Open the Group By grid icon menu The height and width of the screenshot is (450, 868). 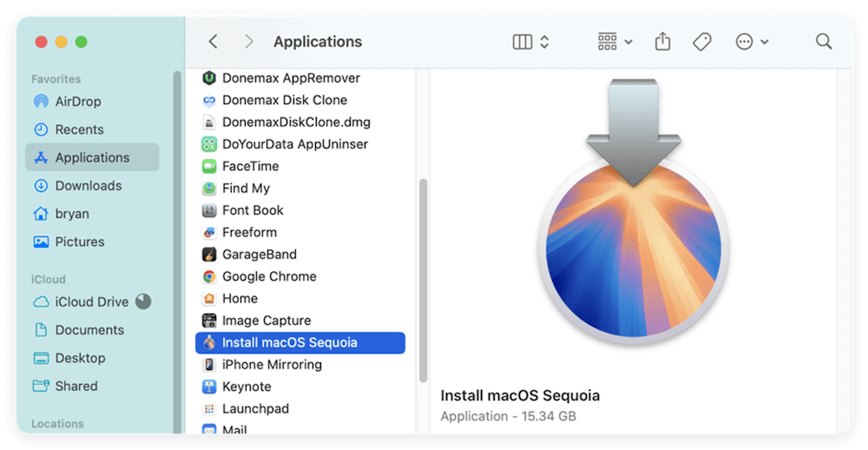tap(615, 42)
